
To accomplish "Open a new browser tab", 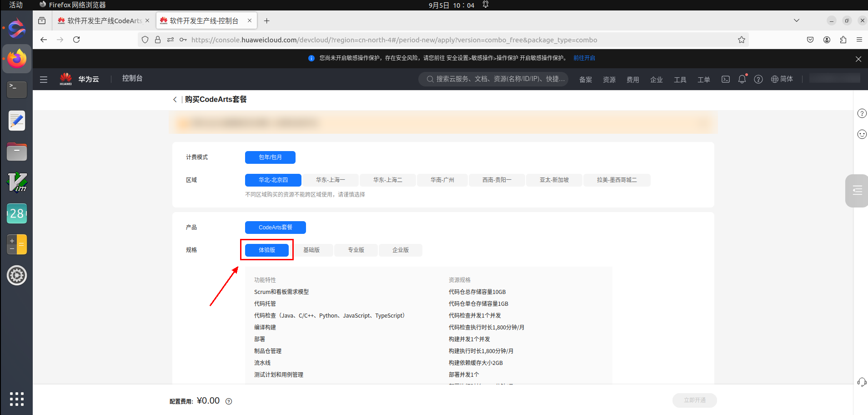I will [267, 20].
